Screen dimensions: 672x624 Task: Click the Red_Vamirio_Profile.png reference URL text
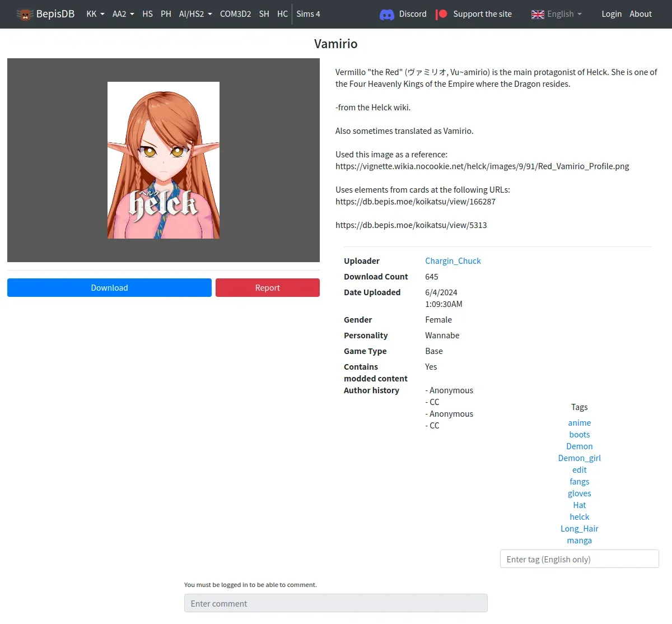pyautogui.click(x=482, y=166)
